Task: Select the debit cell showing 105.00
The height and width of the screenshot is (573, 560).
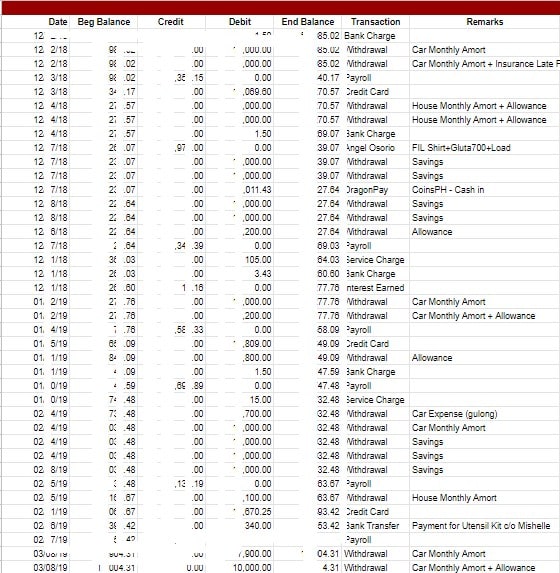Action: click(239, 260)
